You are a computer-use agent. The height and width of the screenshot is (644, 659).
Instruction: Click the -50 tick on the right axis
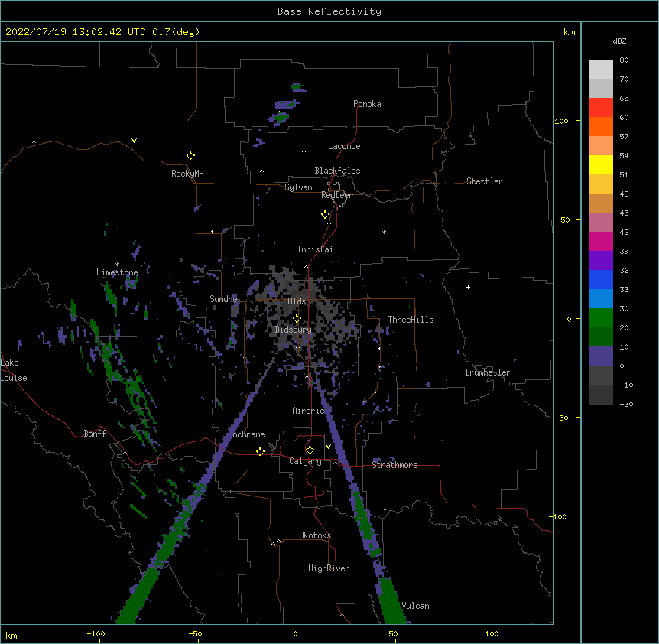561,418
